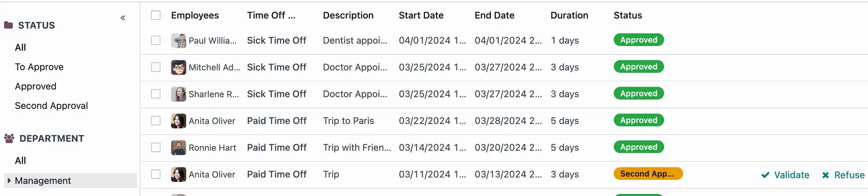
Task: Toggle the select-all checkbox in the header
Action: [156, 15]
